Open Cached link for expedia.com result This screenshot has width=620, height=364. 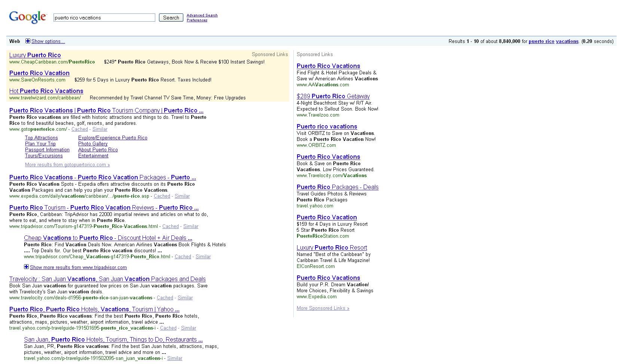click(x=162, y=196)
